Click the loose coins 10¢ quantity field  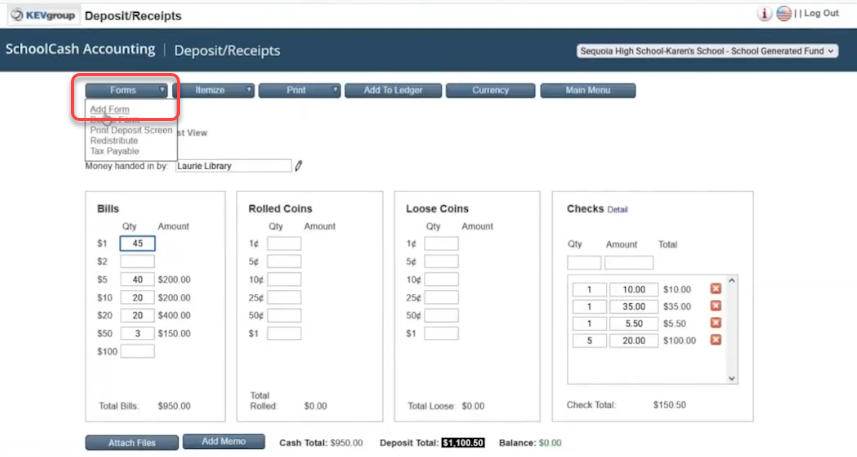coord(441,279)
